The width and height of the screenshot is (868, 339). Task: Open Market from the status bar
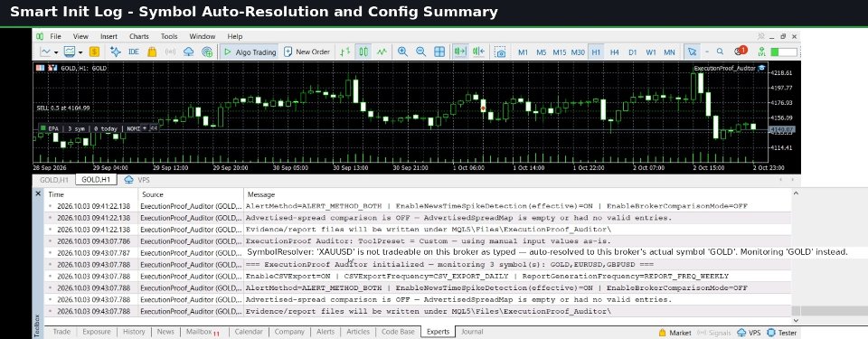click(x=675, y=333)
